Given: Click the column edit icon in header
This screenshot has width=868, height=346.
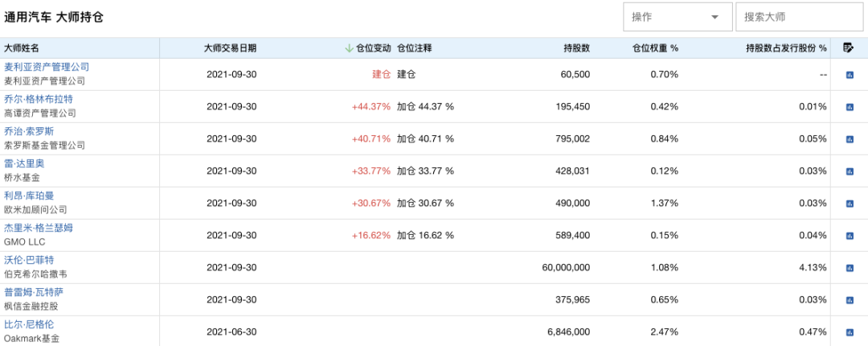Looking at the screenshot, I should [849, 47].
